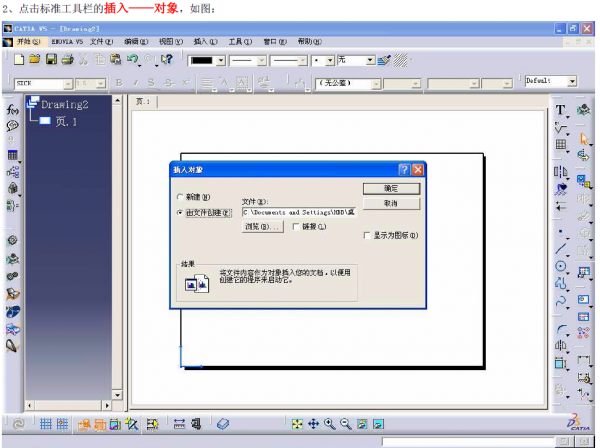
Task: Click the Copy Object Format paintbrush icon
Action: tap(384, 60)
